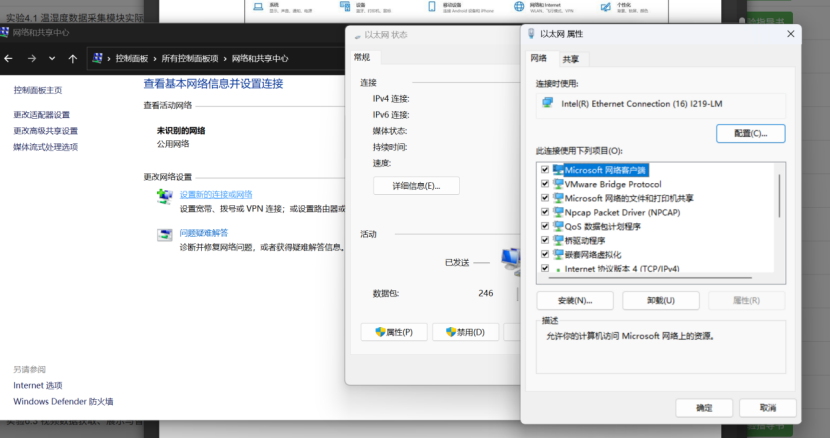Toggle Microsoft 网络的文件和打印机共享 checkbox
Viewport: 830px width, 438px height.
point(545,198)
